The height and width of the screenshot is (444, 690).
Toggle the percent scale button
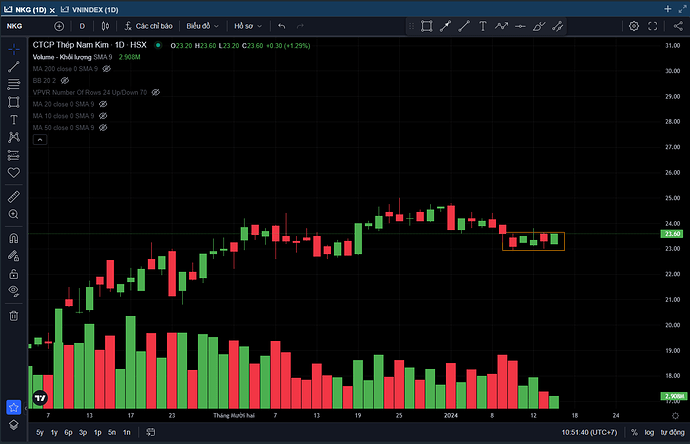(634, 433)
